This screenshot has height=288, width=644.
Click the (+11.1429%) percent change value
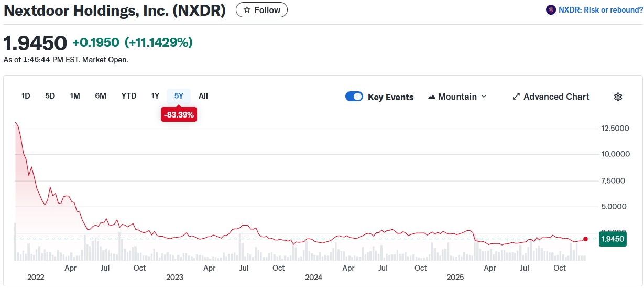pyautogui.click(x=159, y=42)
